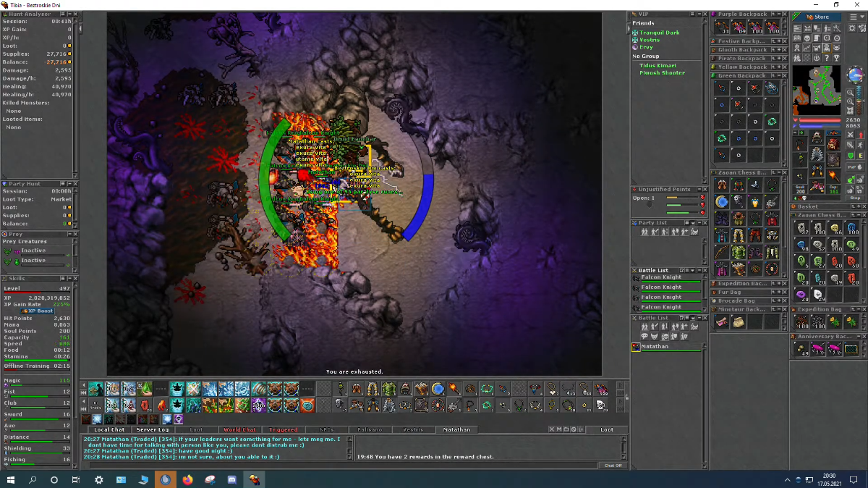Image resolution: width=868 pixels, height=488 pixels.
Task: Click the Windows Start button
Action: [x=11, y=479]
